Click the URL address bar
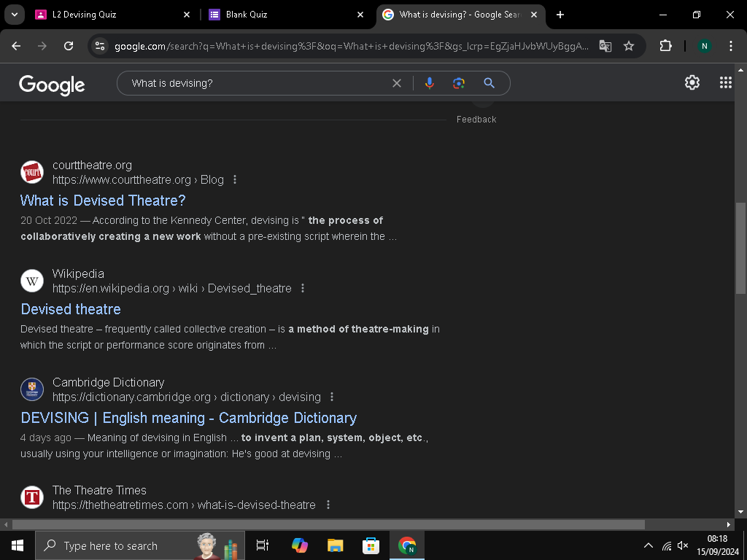The width and height of the screenshot is (747, 560). pos(352,46)
